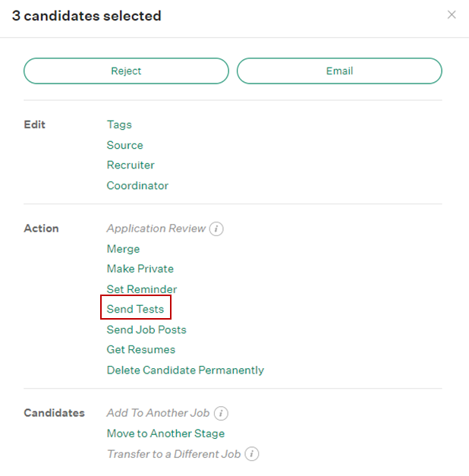Edit Tags for selected candidates
The image size is (469, 476).
pos(119,125)
